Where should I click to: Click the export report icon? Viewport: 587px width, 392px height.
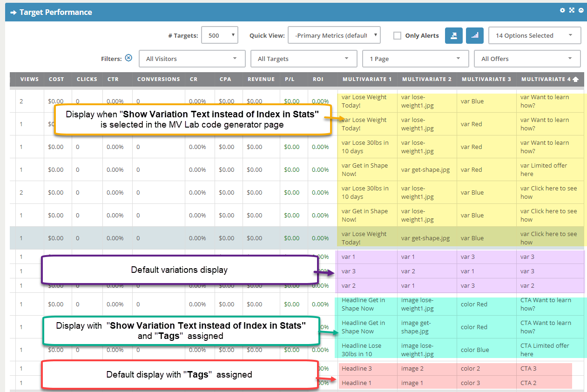tap(453, 35)
